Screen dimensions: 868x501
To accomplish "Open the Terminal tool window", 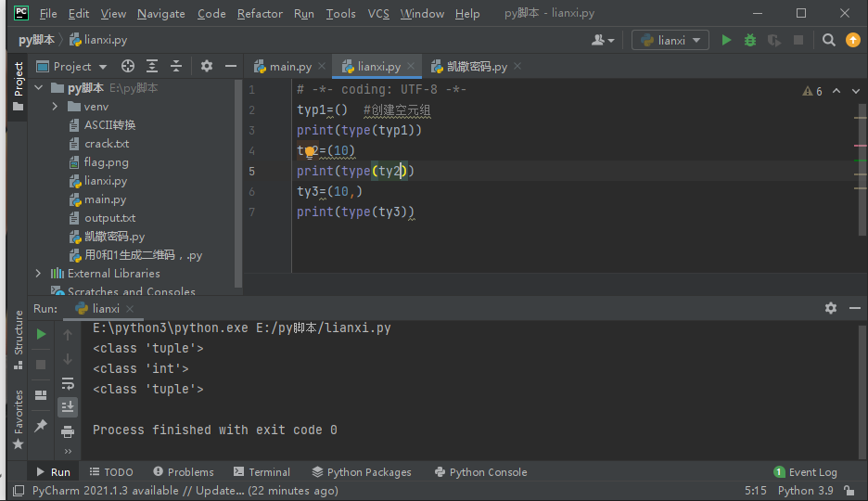I will coord(262,472).
